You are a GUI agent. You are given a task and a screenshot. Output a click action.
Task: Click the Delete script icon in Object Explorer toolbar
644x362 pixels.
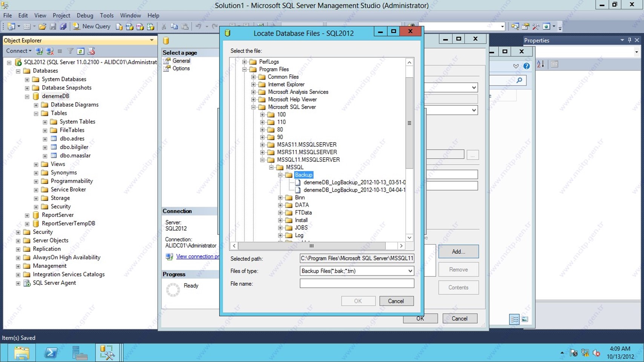point(91,51)
